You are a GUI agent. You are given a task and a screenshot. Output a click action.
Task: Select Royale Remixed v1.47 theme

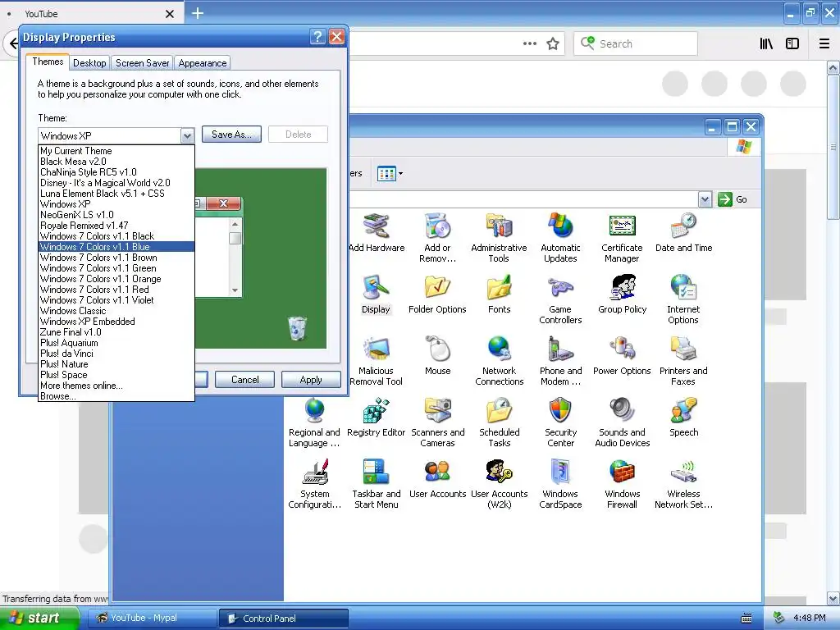point(116,226)
